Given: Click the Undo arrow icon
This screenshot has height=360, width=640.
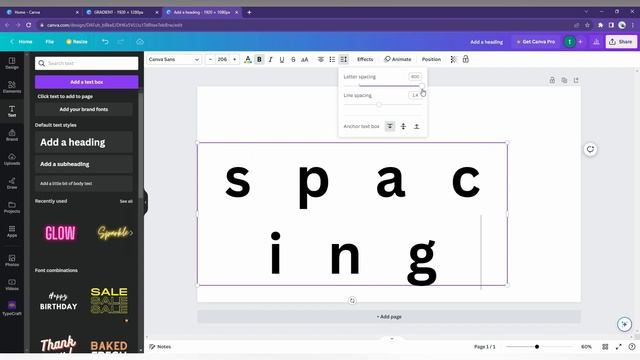Looking at the screenshot, I should tap(105, 42).
